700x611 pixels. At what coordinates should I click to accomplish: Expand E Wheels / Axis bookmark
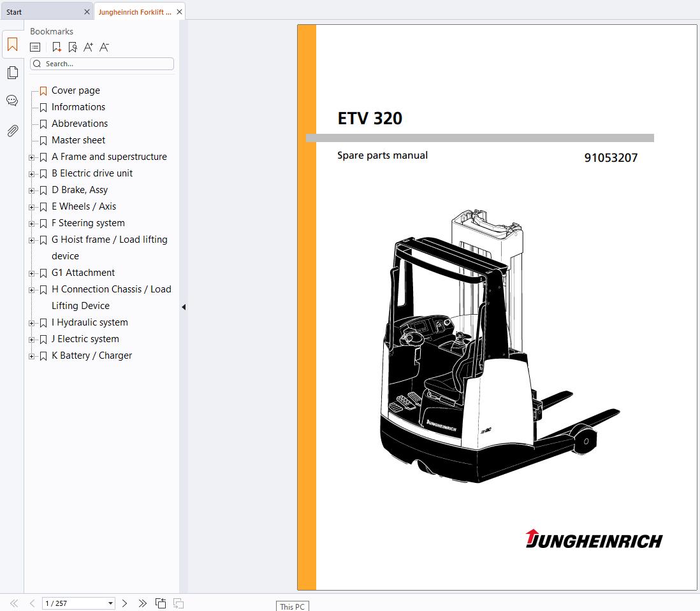(31, 207)
